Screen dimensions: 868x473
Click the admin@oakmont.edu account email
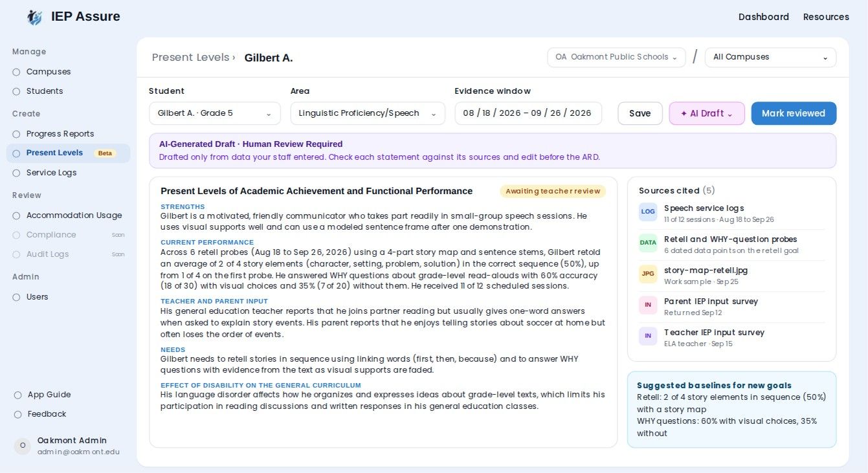coord(78,452)
